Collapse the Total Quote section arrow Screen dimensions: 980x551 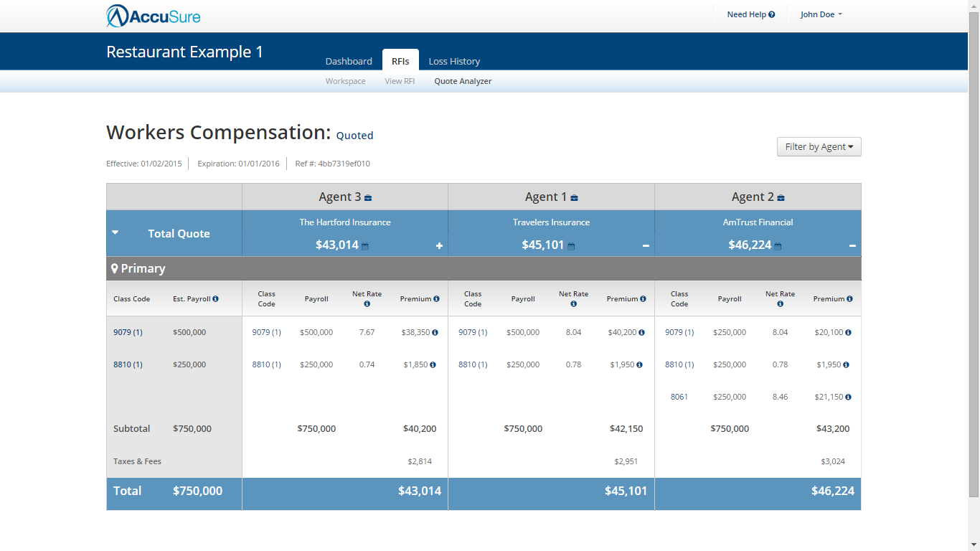[116, 233]
